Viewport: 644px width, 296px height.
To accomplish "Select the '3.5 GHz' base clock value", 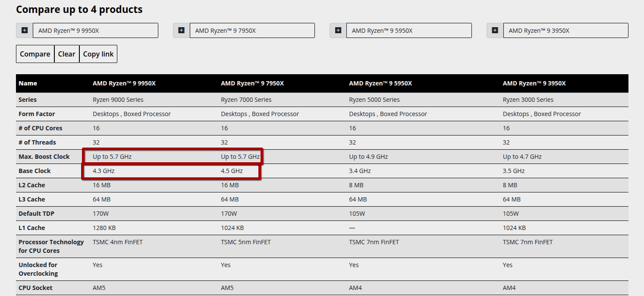I will click(514, 171).
